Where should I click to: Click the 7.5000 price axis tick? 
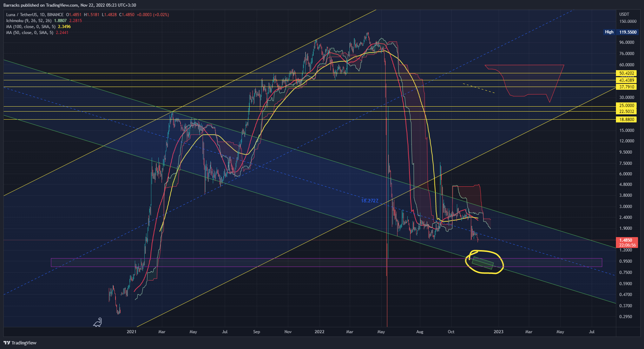click(626, 163)
